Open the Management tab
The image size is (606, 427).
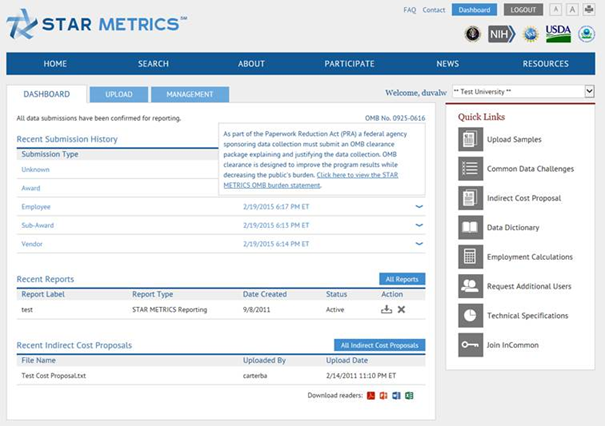[189, 94]
